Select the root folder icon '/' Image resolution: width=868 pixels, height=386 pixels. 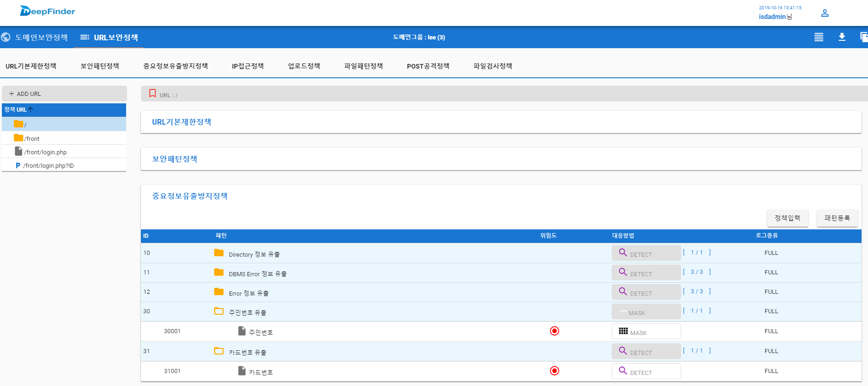pos(19,124)
